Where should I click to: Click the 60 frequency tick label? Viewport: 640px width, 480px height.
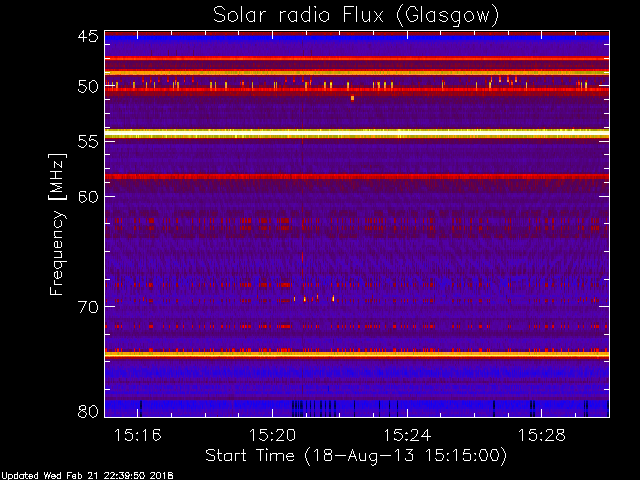[x=88, y=196]
